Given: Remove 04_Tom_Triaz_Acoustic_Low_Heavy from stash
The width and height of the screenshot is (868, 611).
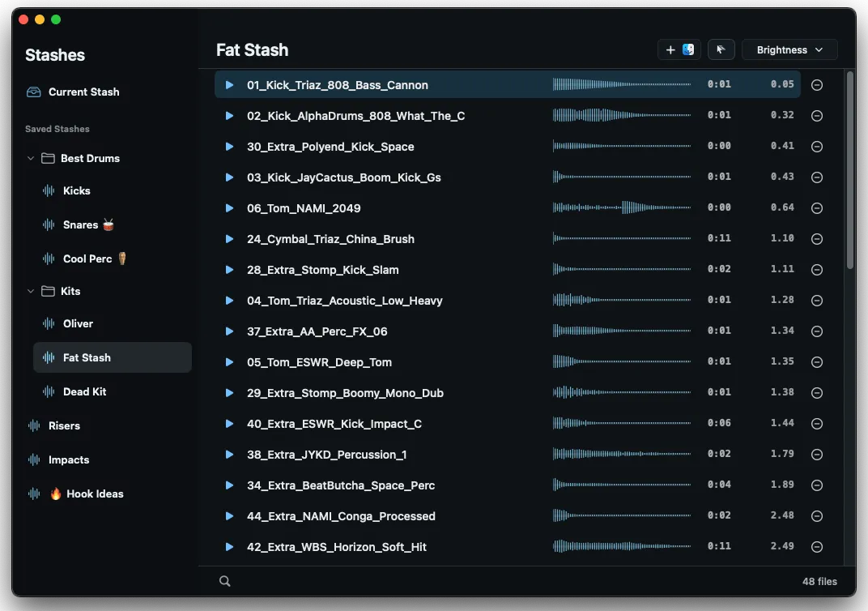Looking at the screenshot, I should (x=816, y=301).
